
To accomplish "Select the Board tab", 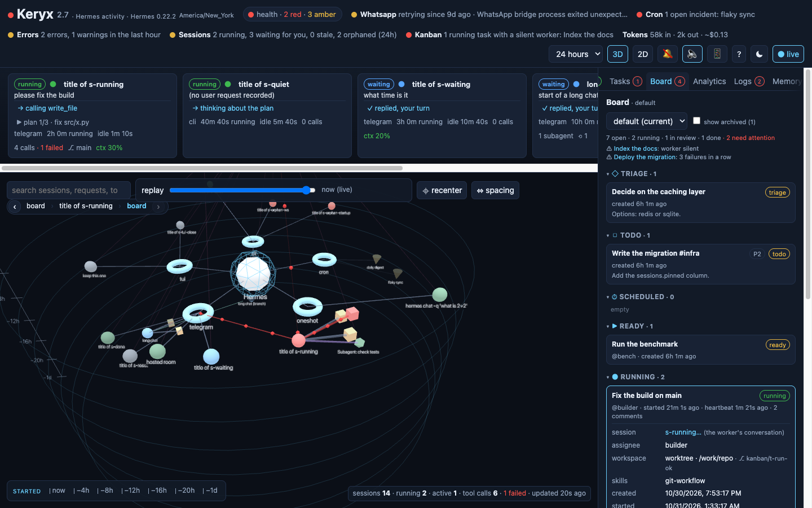I will (667, 81).
